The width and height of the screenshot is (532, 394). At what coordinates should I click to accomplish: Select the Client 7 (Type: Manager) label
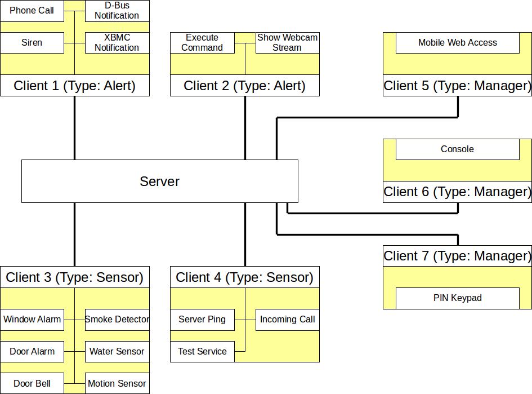point(457,256)
